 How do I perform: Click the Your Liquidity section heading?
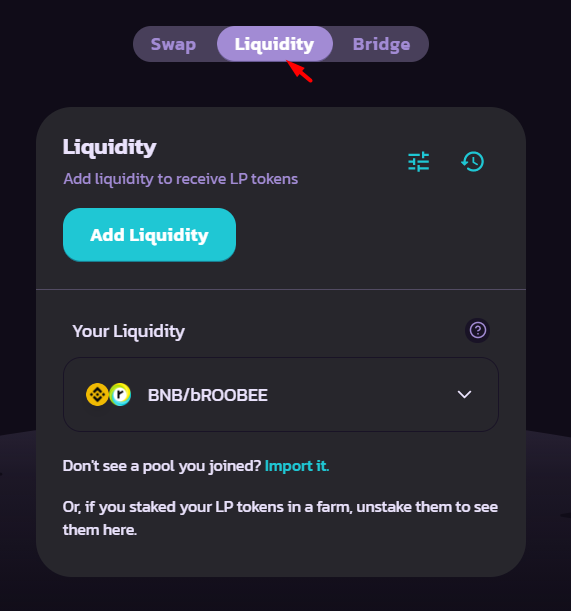pos(129,332)
